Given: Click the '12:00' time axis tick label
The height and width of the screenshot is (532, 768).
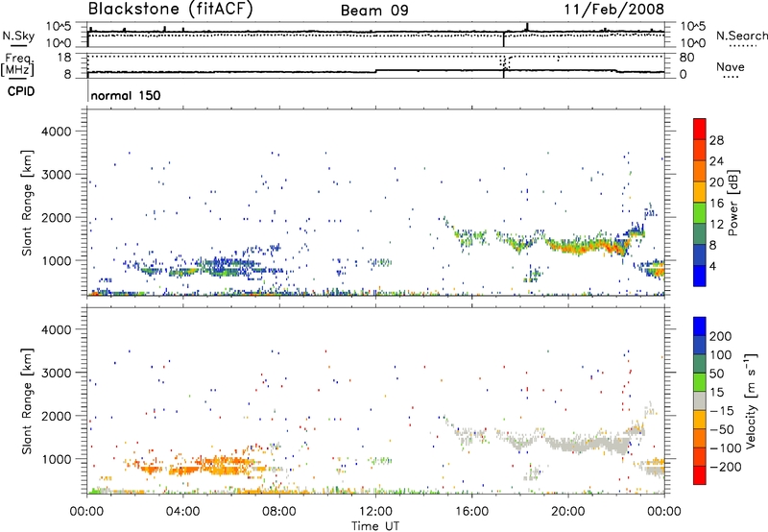Looking at the screenshot, I should point(375,512).
